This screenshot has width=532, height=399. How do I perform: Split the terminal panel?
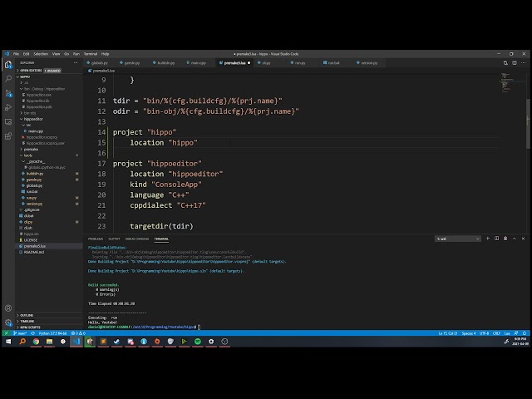(497, 239)
